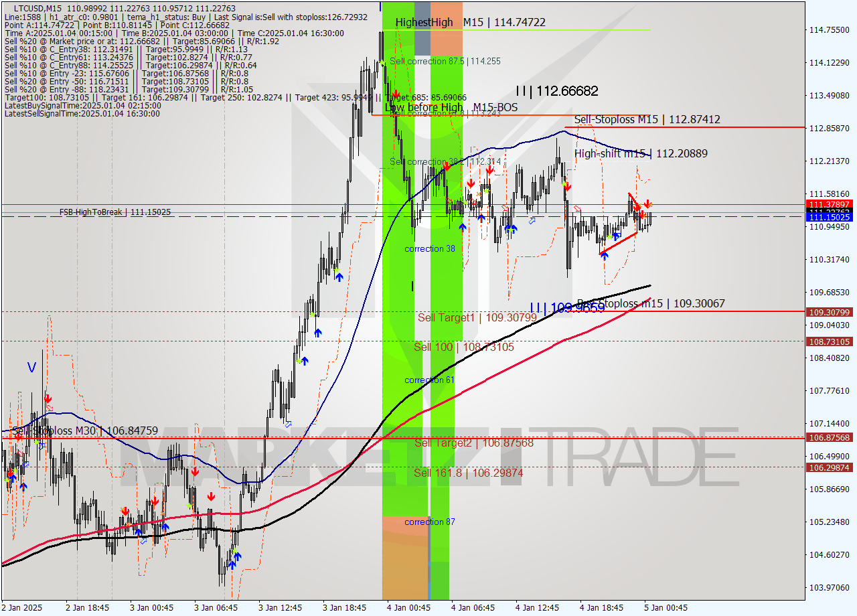
Task: Click the LatestSellSignalTime text line
Action: [x=82, y=113]
